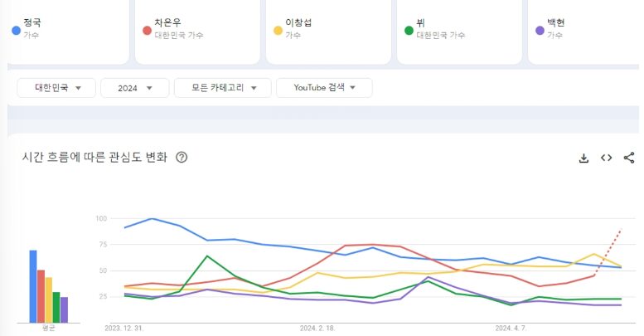Viewport: 644px width, 336px height.
Task: Click the blue dot next to 정국
Action: [16, 30]
